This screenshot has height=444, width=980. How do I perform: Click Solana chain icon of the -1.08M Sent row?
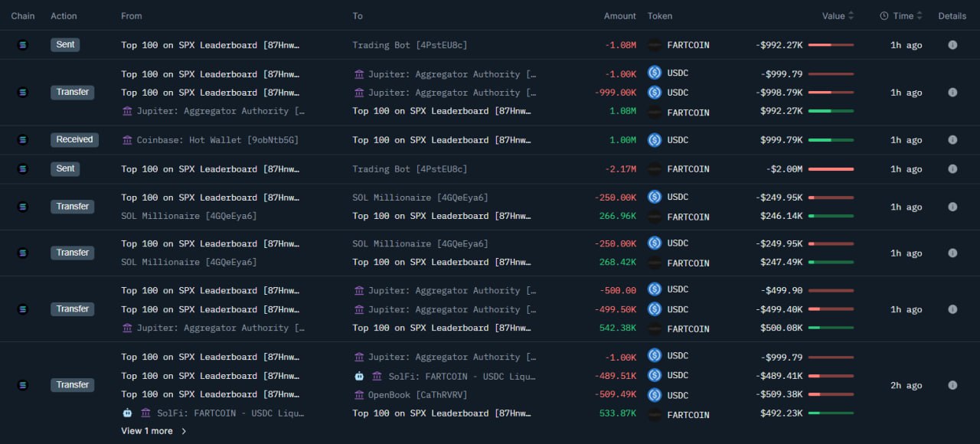click(x=22, y=45)
